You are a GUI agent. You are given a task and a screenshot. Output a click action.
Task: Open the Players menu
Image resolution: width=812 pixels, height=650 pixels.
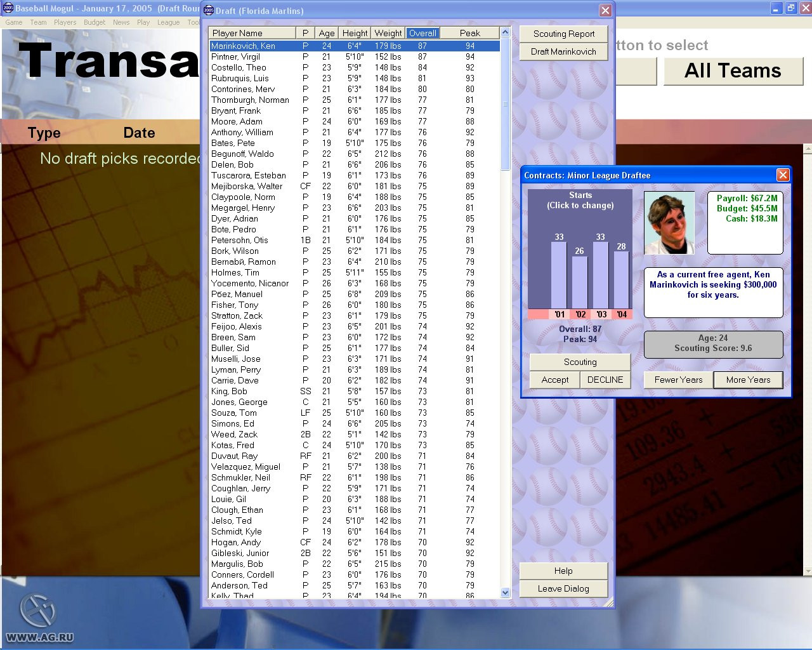[65, 22]
